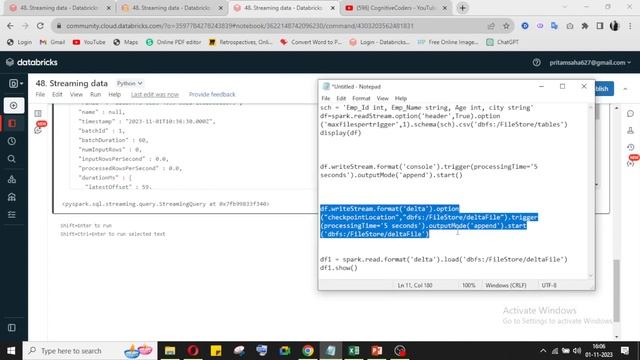Click the help question mark icon

pyautogui.click(x=536, y=62)
